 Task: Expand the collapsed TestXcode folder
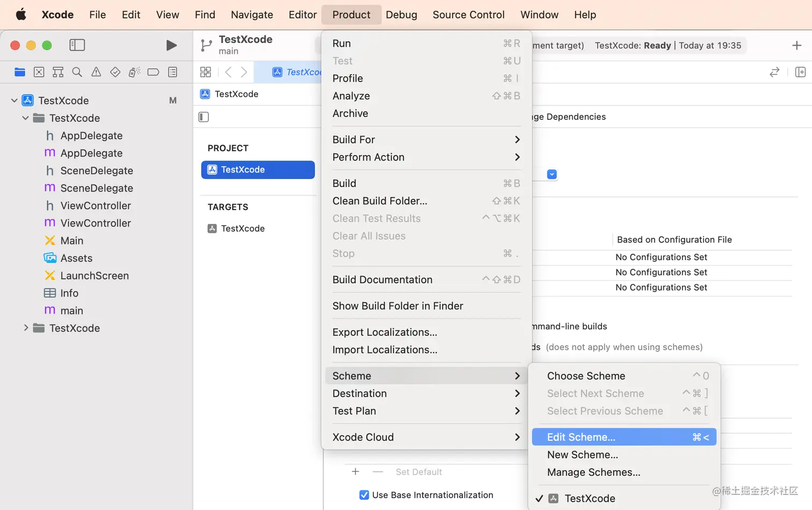[26, 328]
